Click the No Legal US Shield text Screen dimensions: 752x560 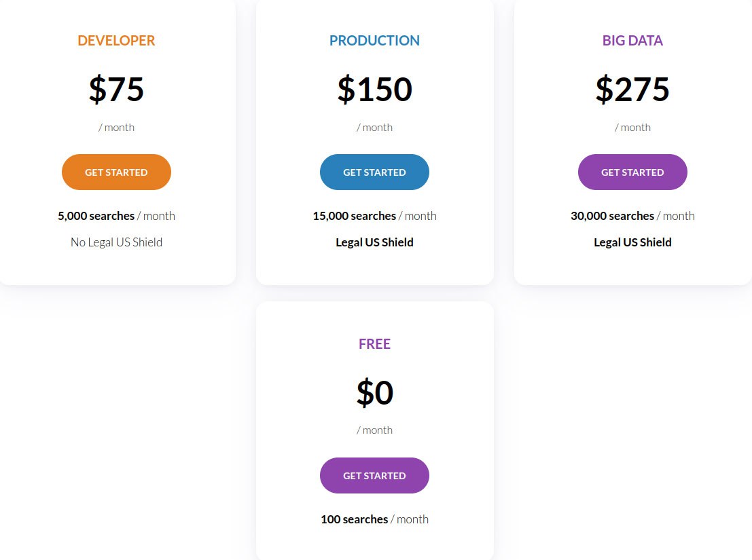click(116, 242)
